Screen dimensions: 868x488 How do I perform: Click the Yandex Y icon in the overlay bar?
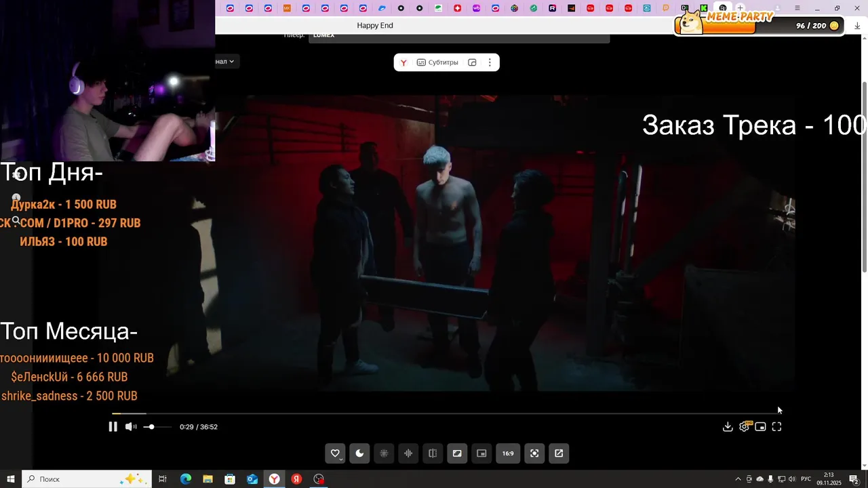coord(403,62)
